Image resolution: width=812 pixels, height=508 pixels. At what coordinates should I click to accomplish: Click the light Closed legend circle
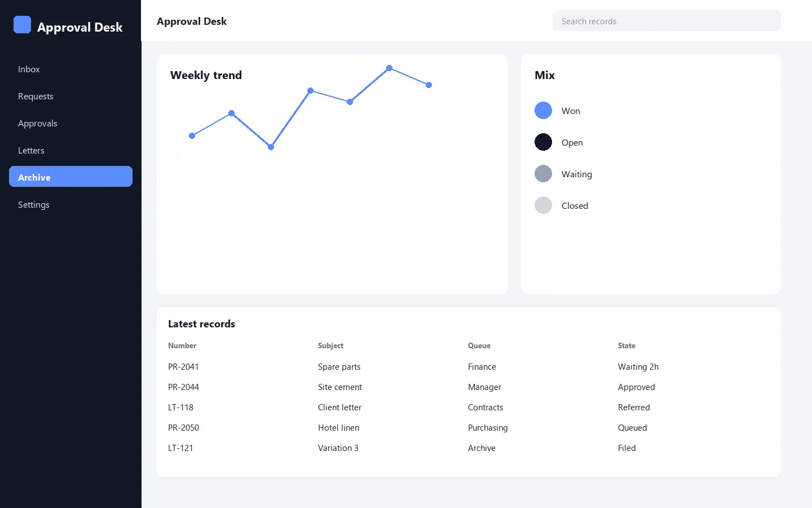coord(543,205)
